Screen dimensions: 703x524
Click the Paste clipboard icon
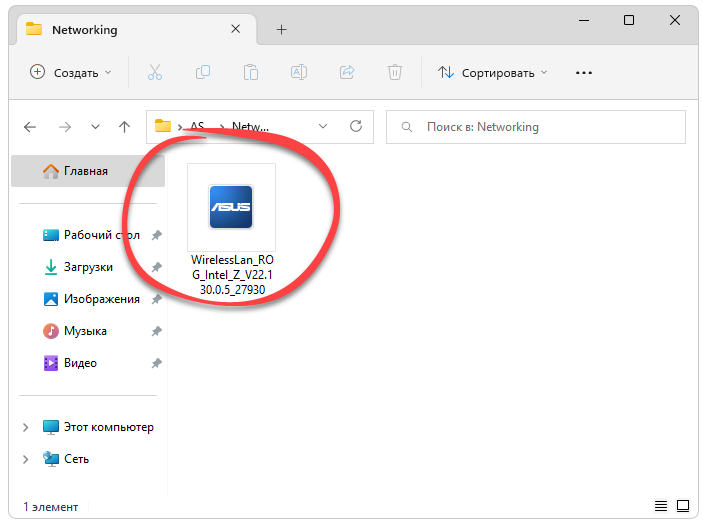pos(251,72)
